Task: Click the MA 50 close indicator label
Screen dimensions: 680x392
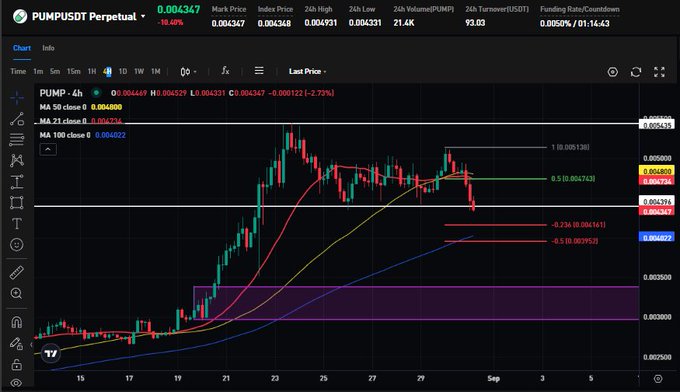Action: [x=63, y=107]
